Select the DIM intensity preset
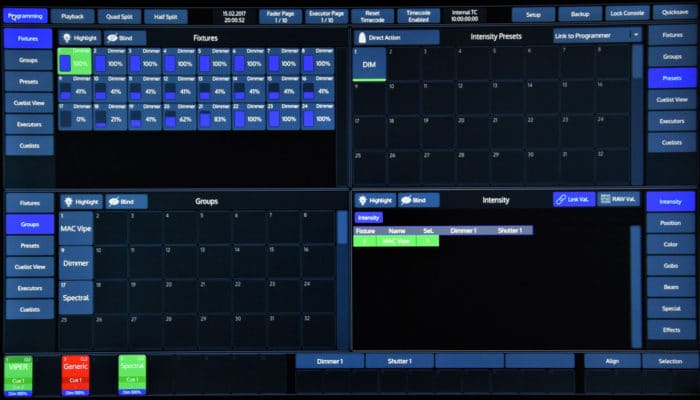 pyautogui.click(x=368, y=64)
